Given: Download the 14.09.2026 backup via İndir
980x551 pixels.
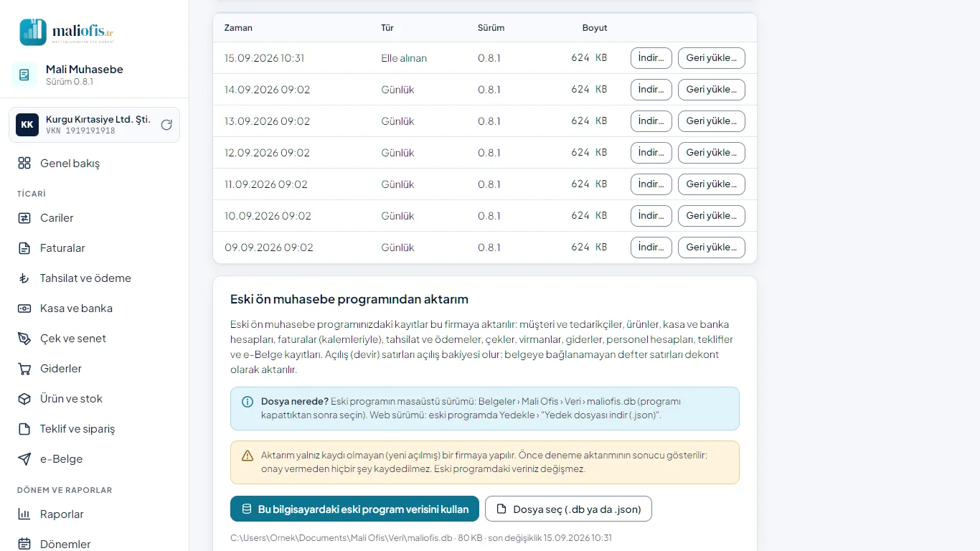Looking at the screenshot, I should [651, 90].
